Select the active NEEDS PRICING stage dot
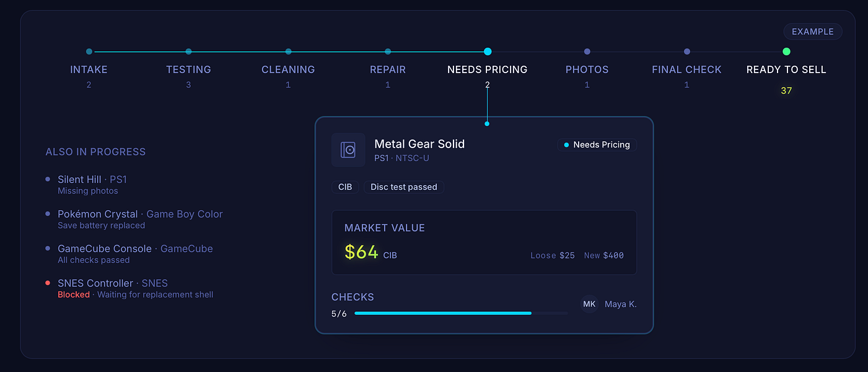Screen dimensions: 868x372 (x=488, y=51)
